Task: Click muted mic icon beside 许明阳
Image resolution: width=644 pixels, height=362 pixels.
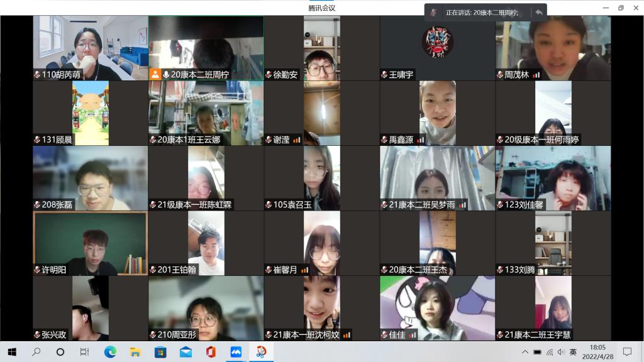Action: point(37,270)
